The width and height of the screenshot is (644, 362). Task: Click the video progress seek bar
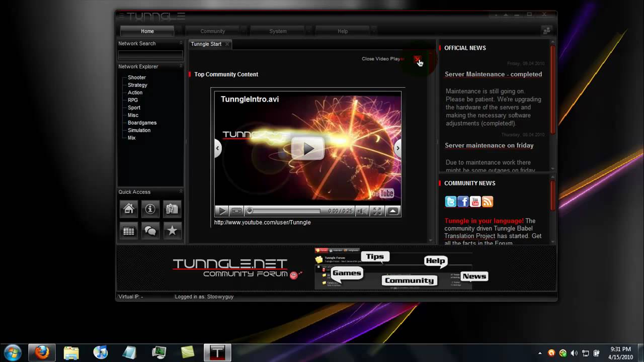[x=284, y=211]
